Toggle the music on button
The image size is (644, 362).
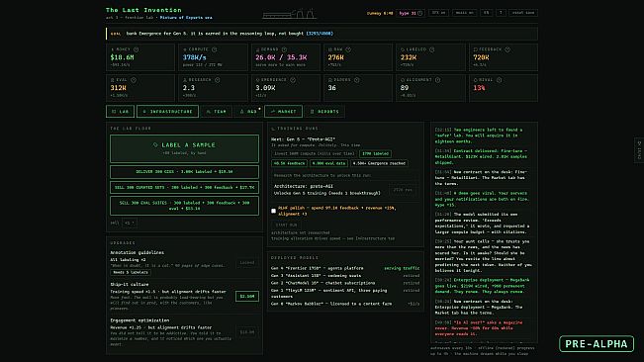click(x=465, y=13)
